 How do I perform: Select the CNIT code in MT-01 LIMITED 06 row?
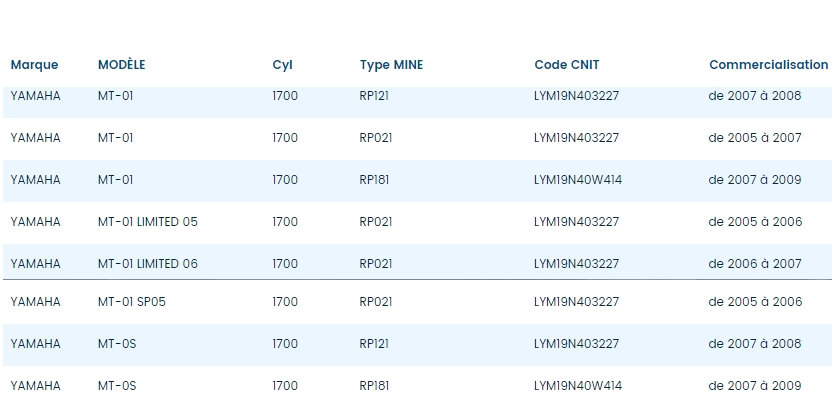click(x=577, y=264)
